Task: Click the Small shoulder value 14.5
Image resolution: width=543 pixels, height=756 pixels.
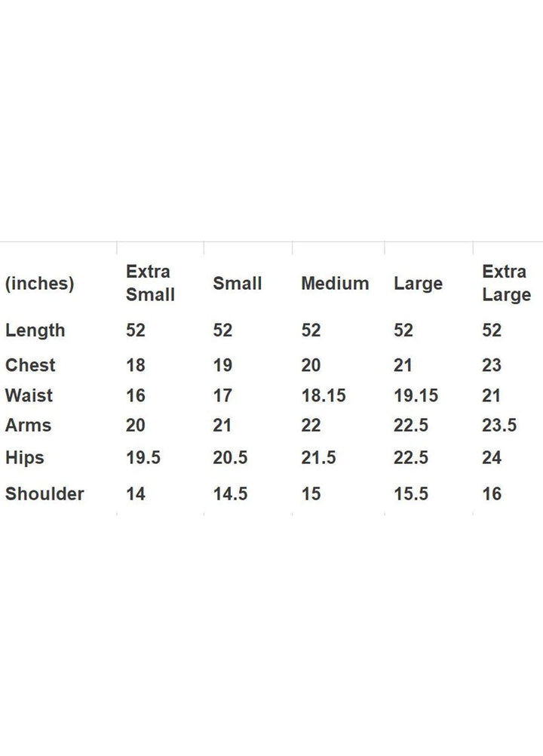Action: 230,493
